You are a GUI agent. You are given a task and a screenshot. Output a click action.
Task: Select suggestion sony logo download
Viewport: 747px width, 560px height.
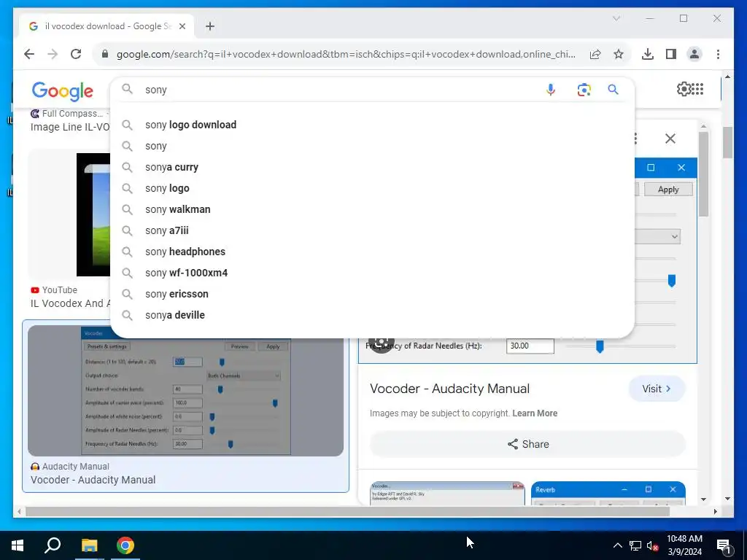[x=372, y=125]
